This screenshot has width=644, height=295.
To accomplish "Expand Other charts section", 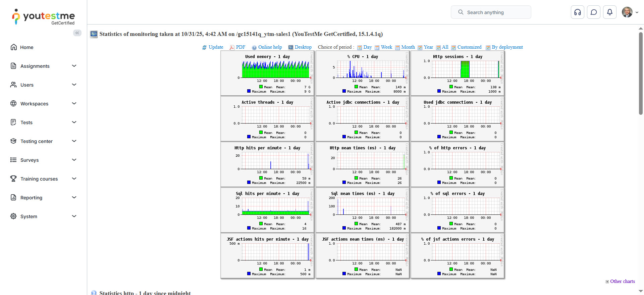I will pos(620,282).
